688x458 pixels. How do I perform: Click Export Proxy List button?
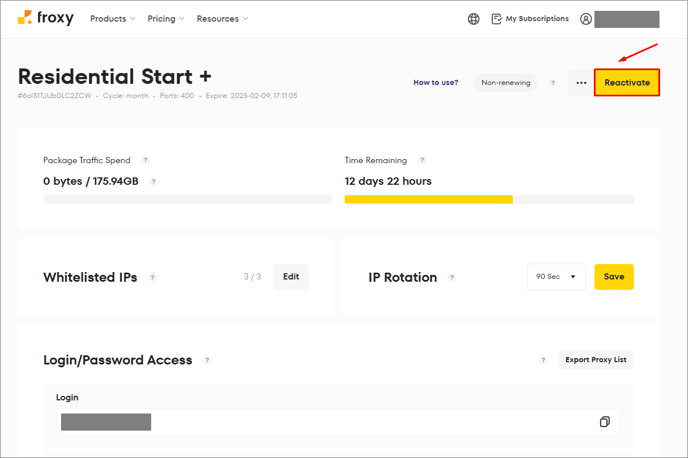pos(596,360)
